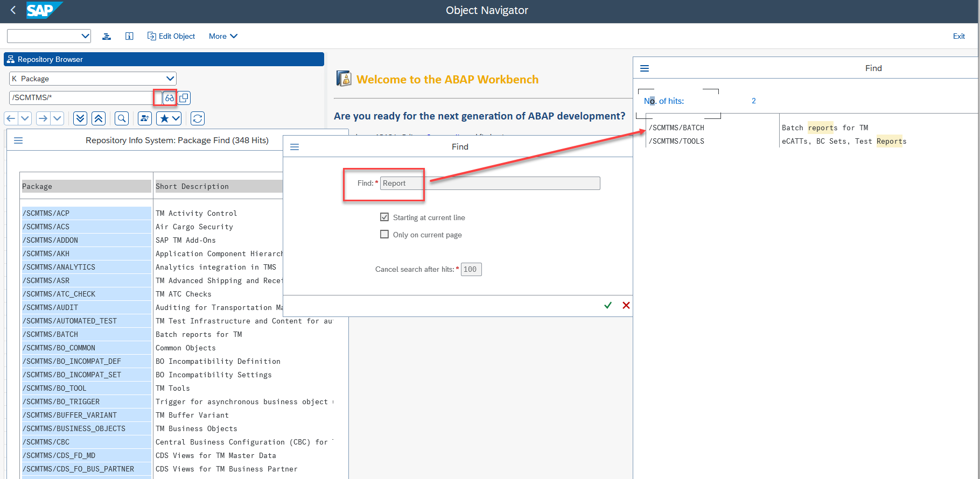
Task: Click the Find text input containing Report
Action: 490,183
